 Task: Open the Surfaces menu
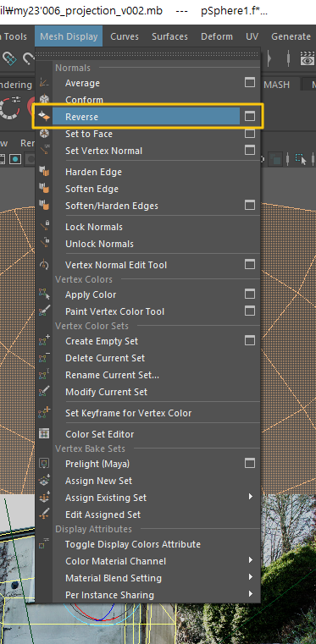169,36
